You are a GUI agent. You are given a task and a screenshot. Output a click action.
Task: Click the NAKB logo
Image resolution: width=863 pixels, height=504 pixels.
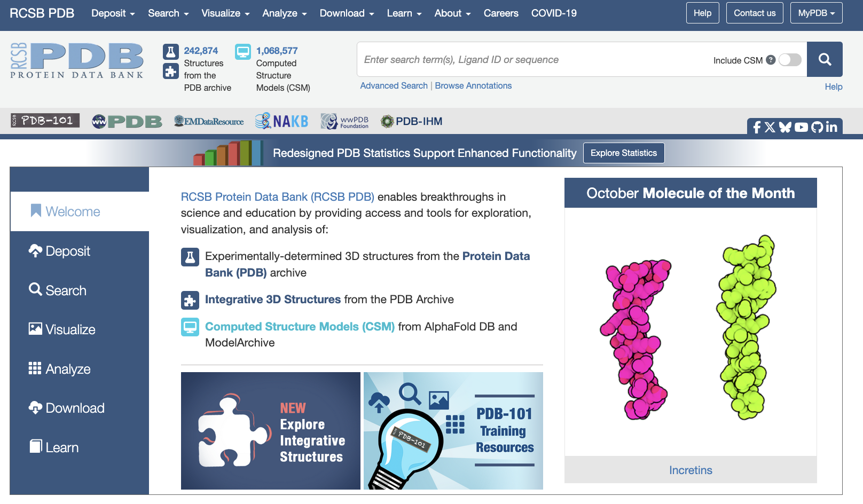(x=281, y=121)
